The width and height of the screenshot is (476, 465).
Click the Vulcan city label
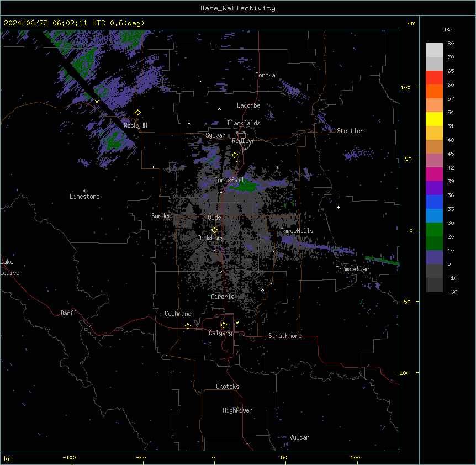[x=300, y=437]
